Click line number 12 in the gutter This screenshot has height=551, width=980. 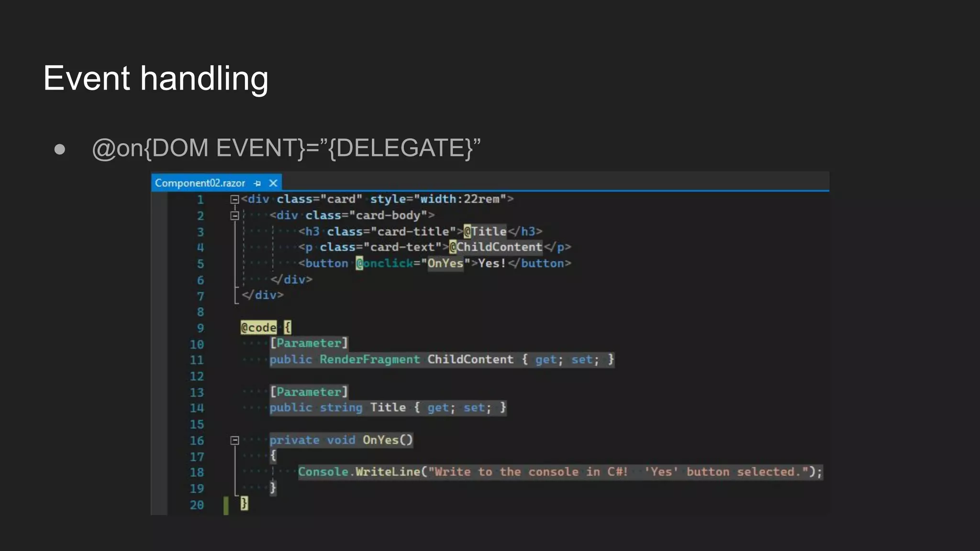197,376
